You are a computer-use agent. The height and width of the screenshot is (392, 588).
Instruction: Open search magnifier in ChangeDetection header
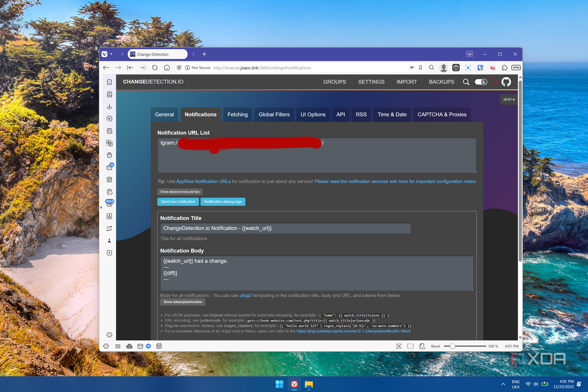click(x=466, y=82)
